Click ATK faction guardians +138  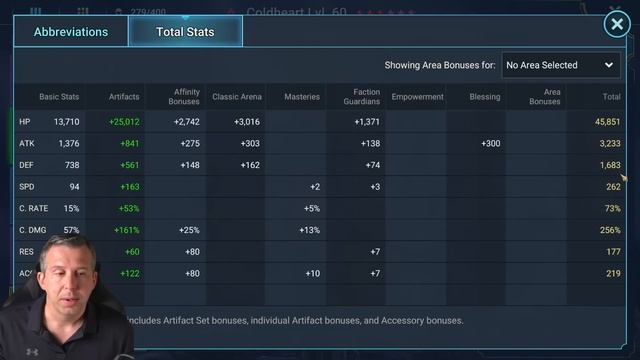click(x=370, y=143)
